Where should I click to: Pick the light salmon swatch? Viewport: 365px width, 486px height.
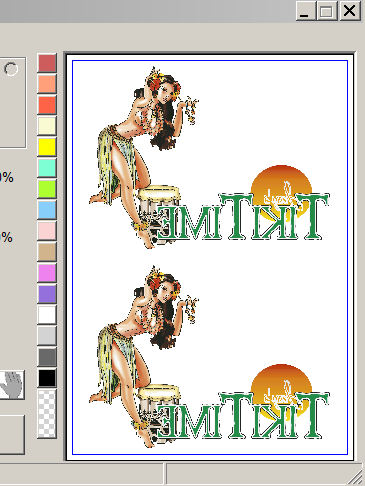point(47,84)
